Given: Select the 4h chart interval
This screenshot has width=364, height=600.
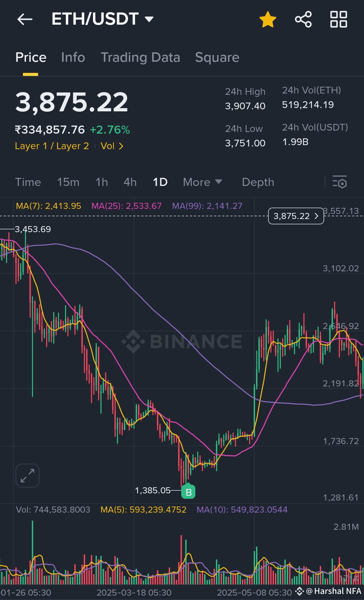Looking at the screenshot, I should pyautogui.click(x=130, y=182).
